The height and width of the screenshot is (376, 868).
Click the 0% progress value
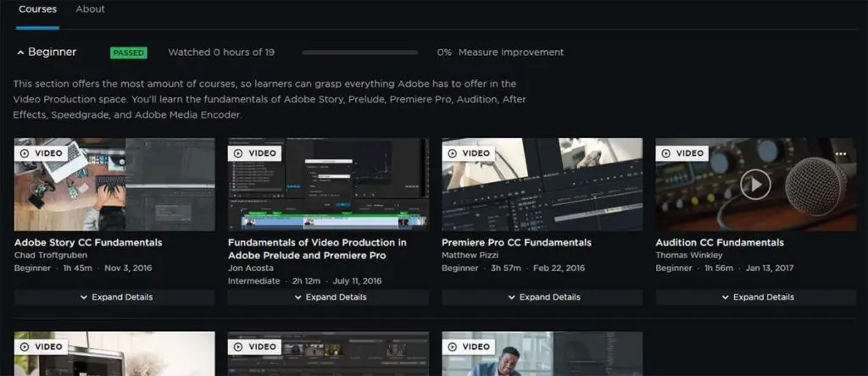click(x=444, y=53)
